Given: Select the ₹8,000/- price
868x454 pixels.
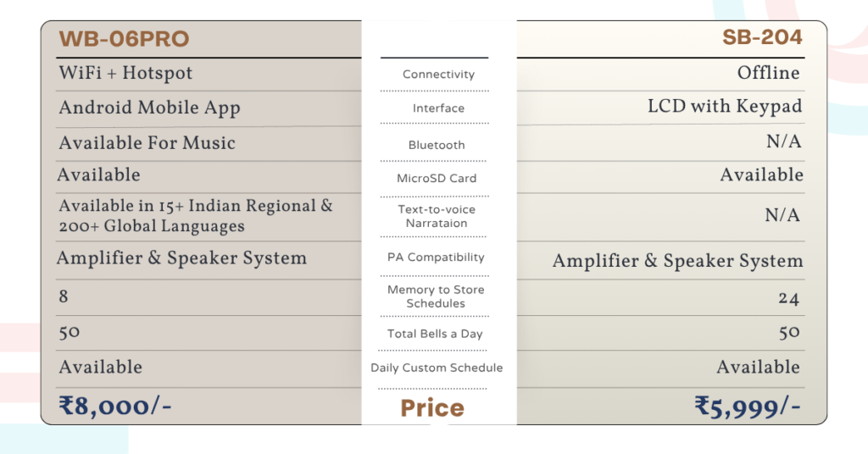Looking at the screenshot, I should [x=115, y=407].
